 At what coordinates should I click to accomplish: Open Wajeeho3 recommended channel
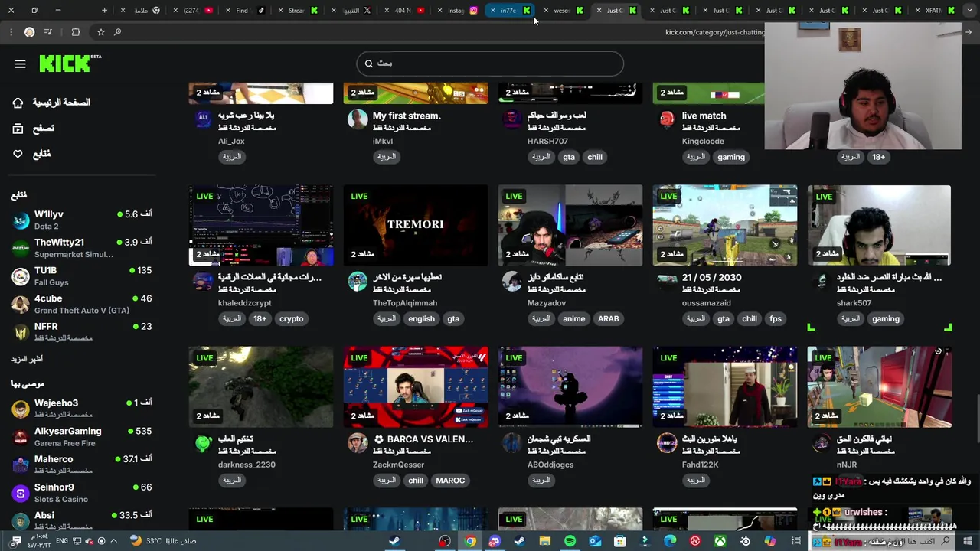[82, 408]
